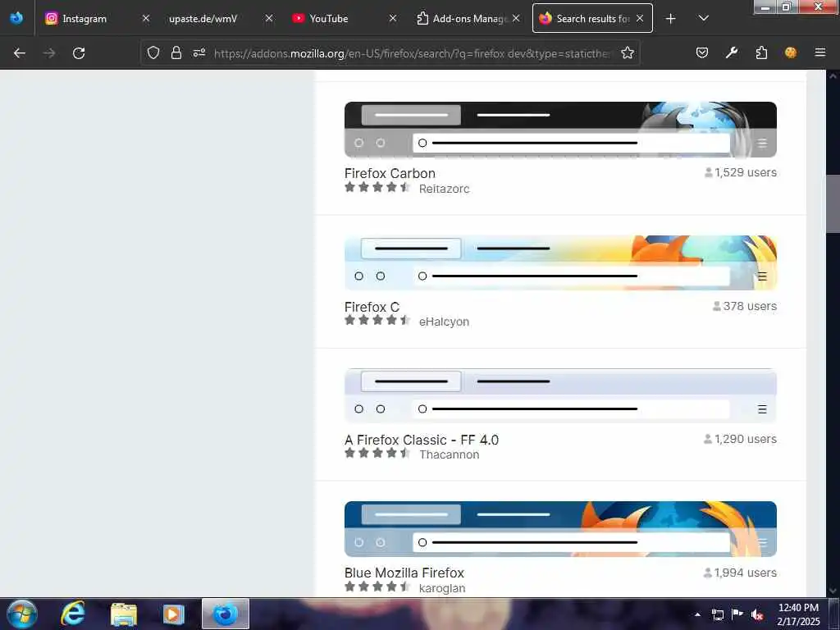Click the 1,529 users count

[x=741, y=172]
